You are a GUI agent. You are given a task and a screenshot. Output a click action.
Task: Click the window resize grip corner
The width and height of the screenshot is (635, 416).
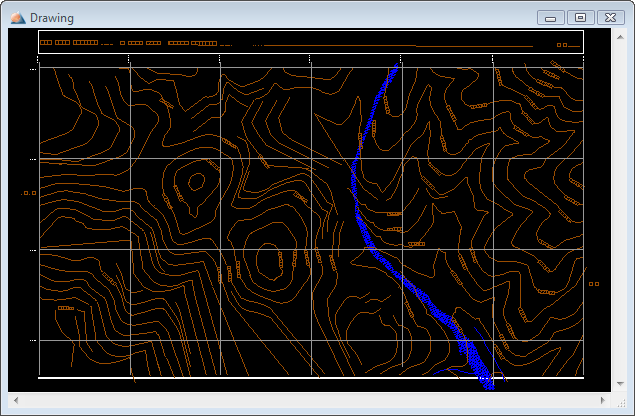[621, 403]
